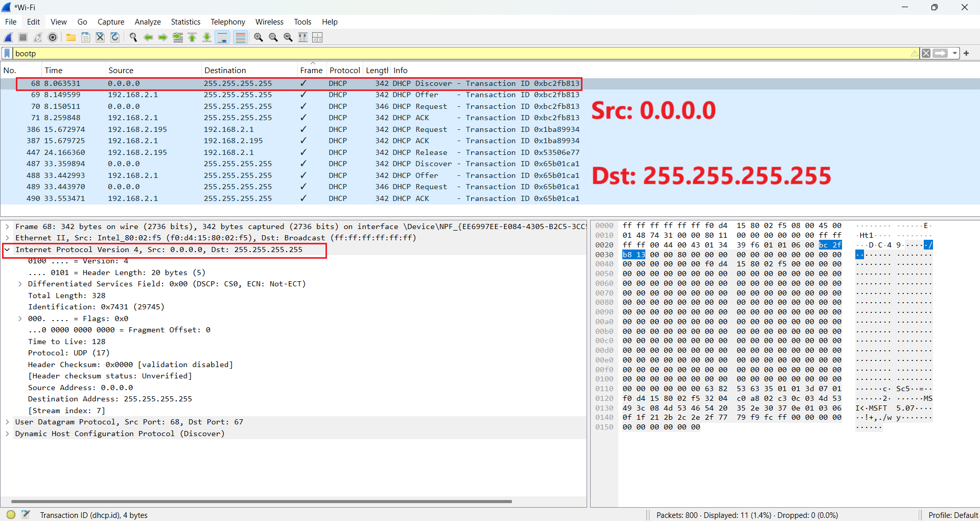Open the Statistics menu
This screenshot has width=980, height=521.
click(185, 22)
